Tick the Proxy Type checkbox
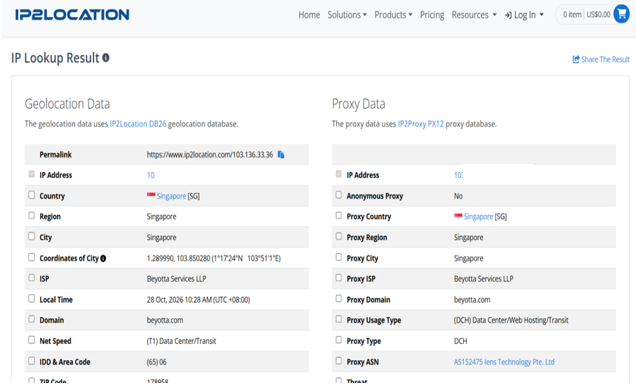 (339, 340)
